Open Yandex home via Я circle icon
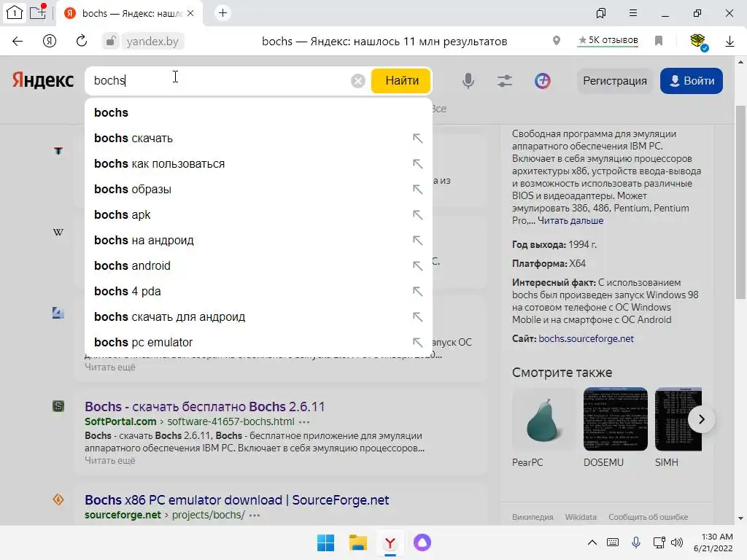Image resolution: width=747 pixels, height=560 pixels. tap(50, 42)
